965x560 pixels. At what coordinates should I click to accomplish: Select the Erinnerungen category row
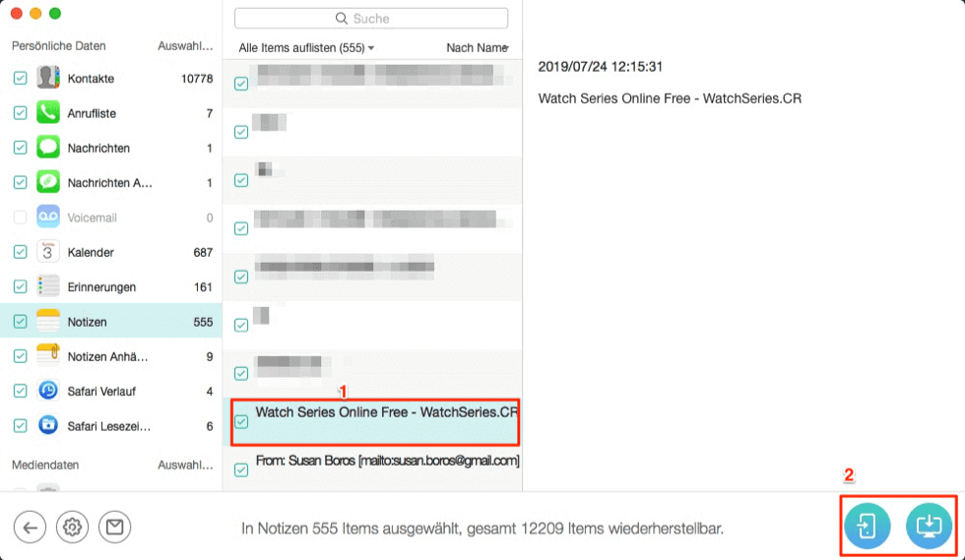coord(110,286)
